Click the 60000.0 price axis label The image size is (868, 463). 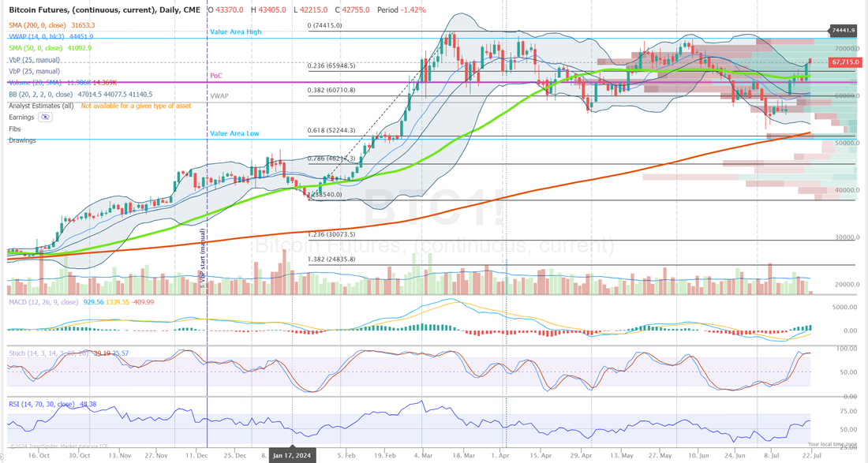[847, 95]
